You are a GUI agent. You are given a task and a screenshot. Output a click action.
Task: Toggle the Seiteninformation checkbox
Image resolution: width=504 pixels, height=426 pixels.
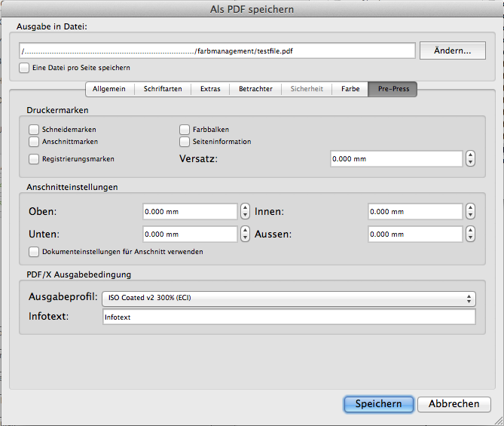[185, 141]
